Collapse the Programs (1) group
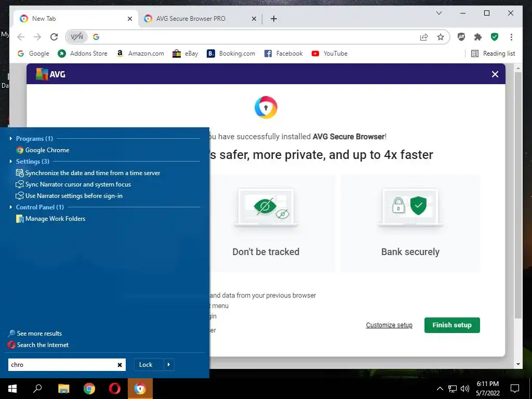Screen dimensions: 532x399 (x=11, y=138)
